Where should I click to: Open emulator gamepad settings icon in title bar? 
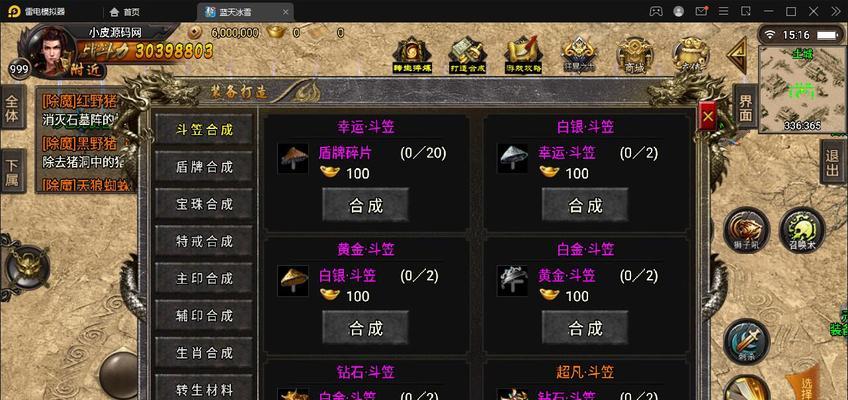(x=655, y=11)
